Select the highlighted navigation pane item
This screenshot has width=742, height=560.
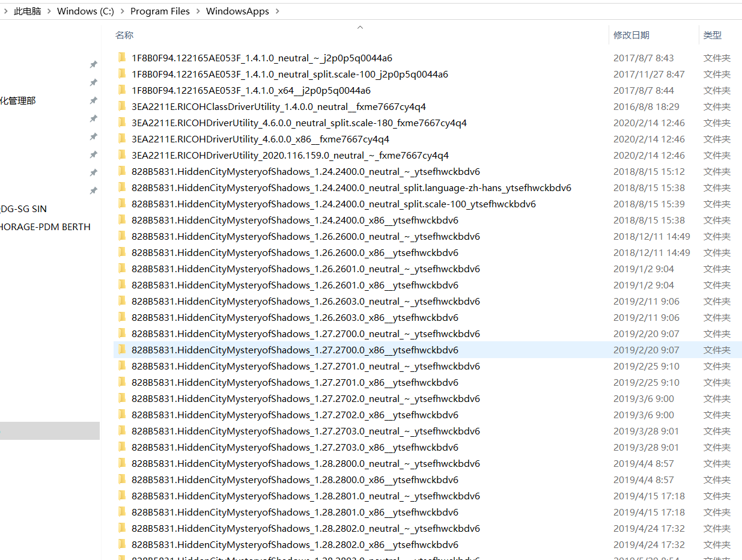click(50, 431)
